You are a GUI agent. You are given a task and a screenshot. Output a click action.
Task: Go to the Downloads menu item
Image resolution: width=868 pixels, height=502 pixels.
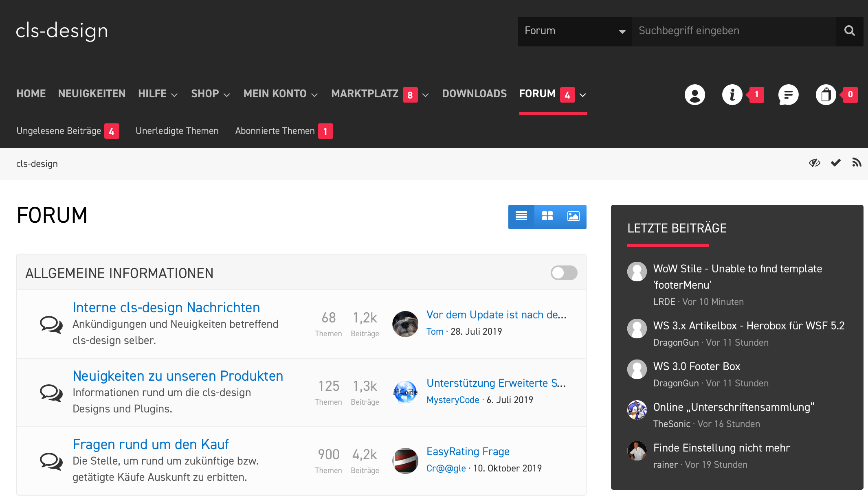[474, 94]
